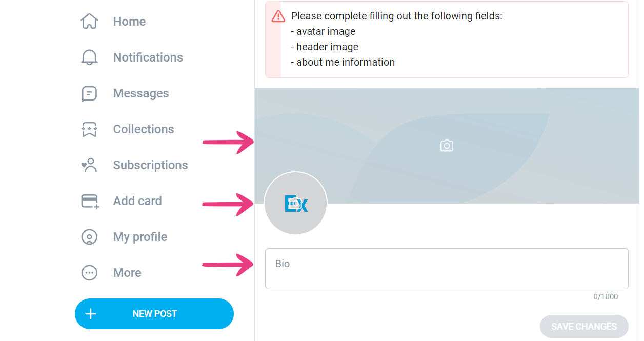The width and height of the screenshot is (644, 341).
Task: Click the SAVE CHANGES button
Action: tap(584, 327)
